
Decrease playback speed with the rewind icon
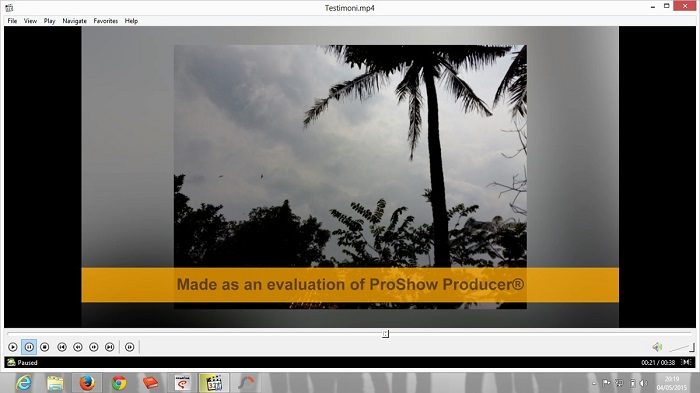(78, 347)
